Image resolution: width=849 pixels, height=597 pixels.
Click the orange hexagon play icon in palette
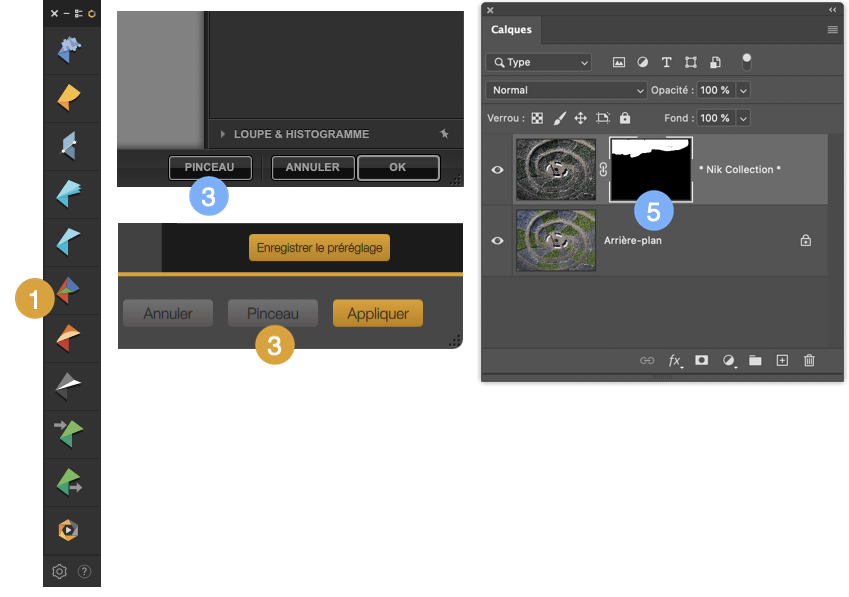coord(69,530)
